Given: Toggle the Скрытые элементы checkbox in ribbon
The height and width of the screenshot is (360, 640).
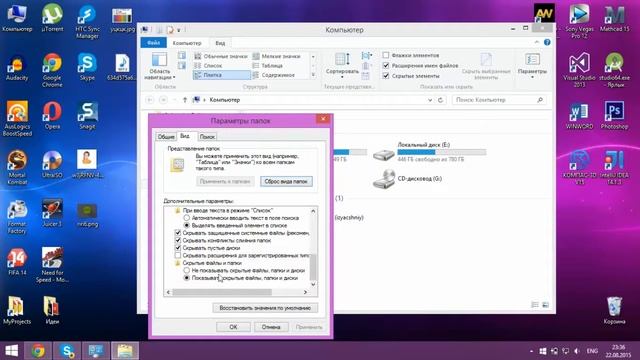Looking at the screenshot, I should (386, 76).
